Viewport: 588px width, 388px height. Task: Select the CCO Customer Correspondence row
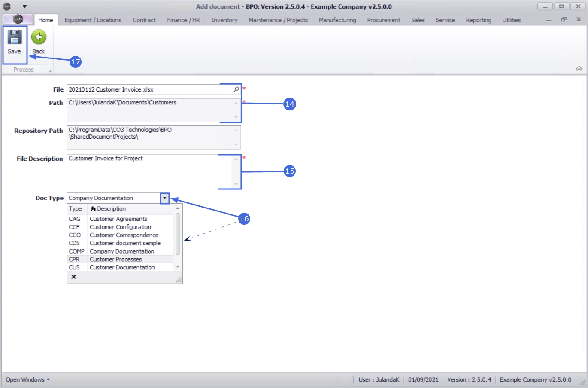coord(120,235)
